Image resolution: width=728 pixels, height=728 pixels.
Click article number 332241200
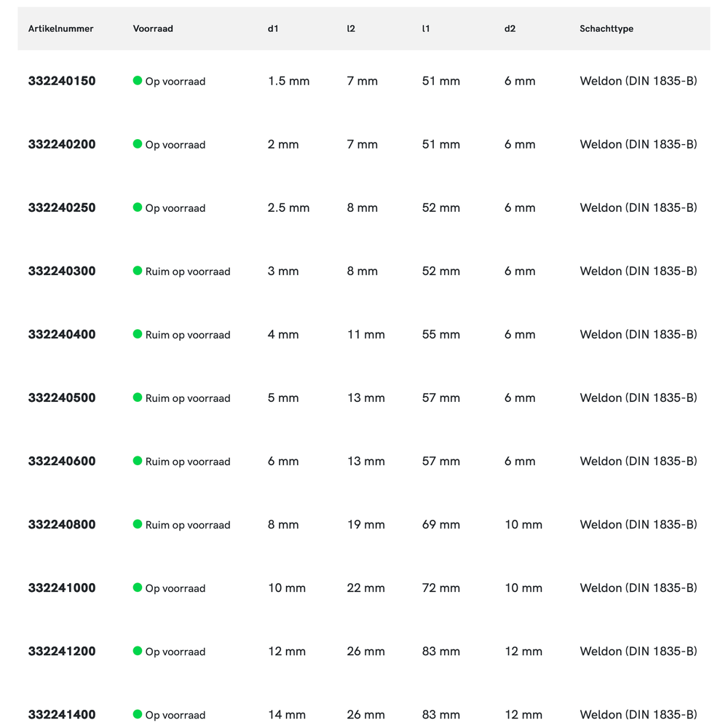pos(62,651)
